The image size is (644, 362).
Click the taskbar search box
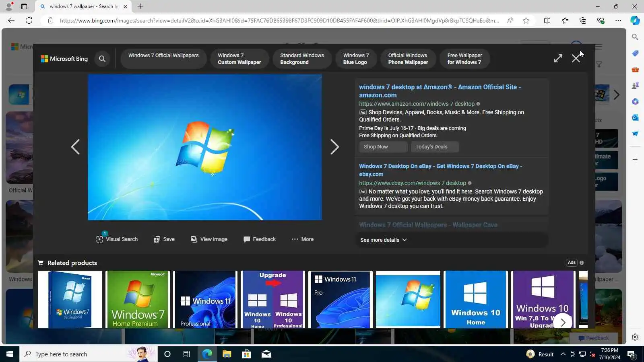click(89, 354)
